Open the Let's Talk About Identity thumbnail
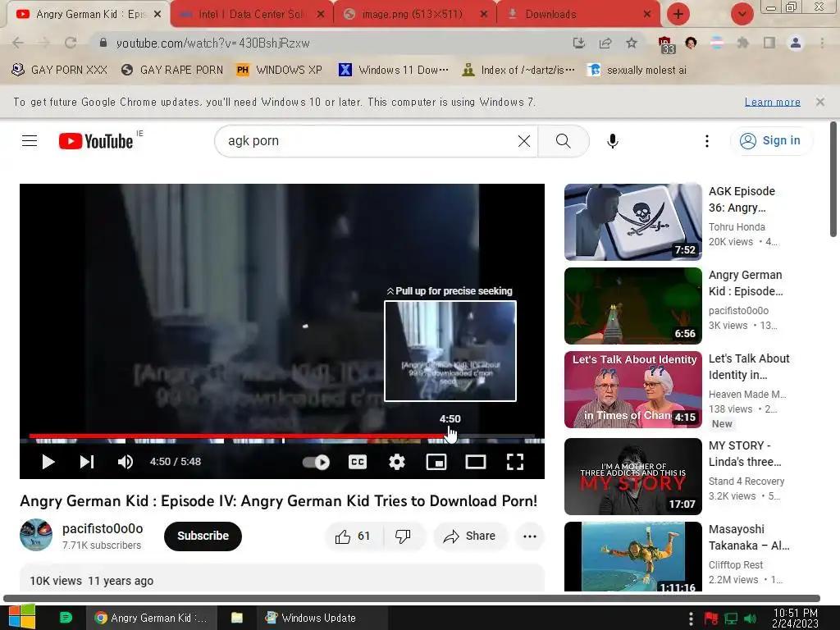Screen dimensions: 840x630 point(633,390)
